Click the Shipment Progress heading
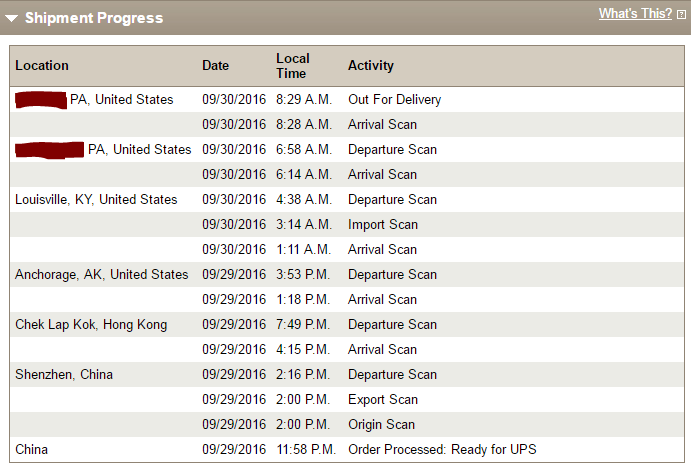Image resolution: width=691 pixels, height=469 pixels. point(93,18)
